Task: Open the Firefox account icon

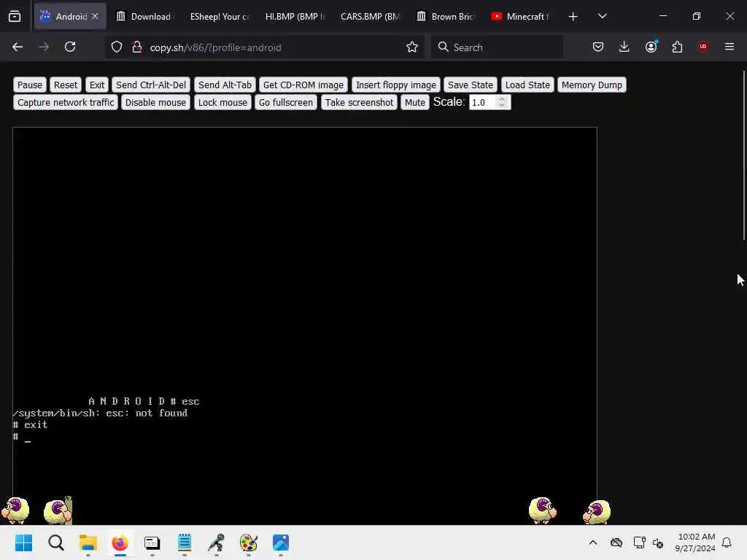Action: pyautogui.click(x=651, y=47)
